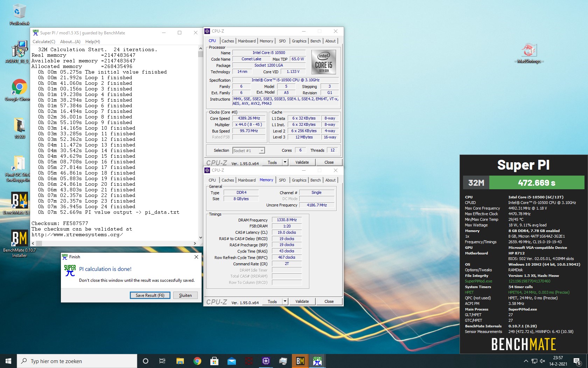This screenshot has height=368, width=588.
Task: Click Sluiten button in Finish dialog
Action: [185, 295]
